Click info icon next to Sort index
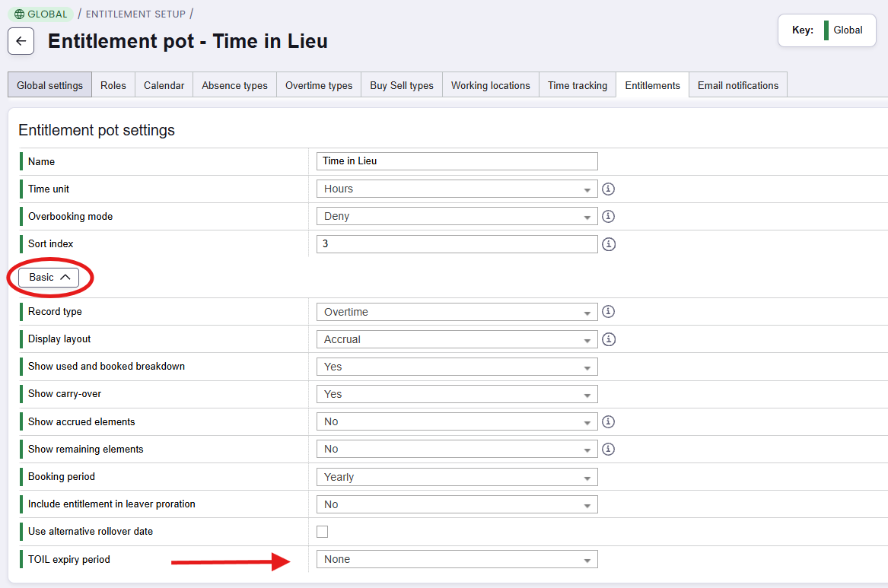Screen dimensions: 888x588 pos(608,244)
